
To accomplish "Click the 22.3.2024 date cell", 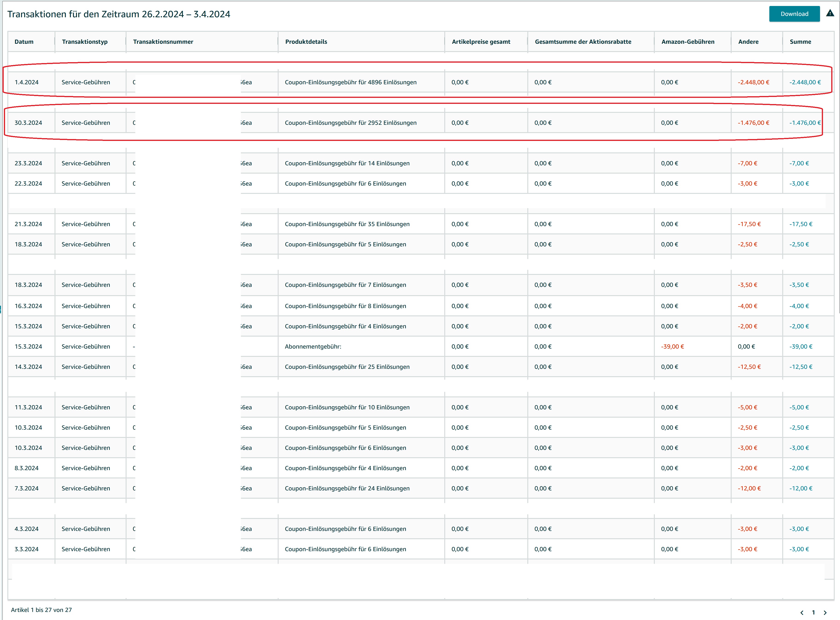I will tap(28, 183).
